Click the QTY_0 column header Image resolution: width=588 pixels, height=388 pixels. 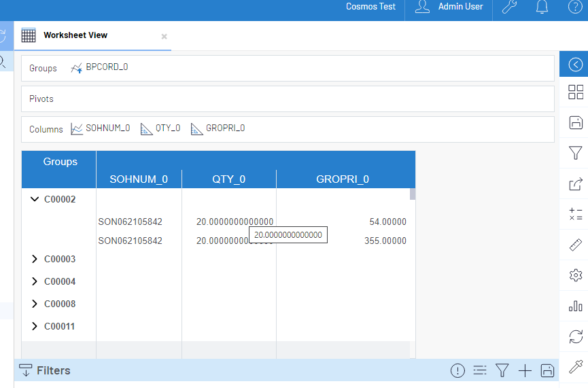(228, 179)
